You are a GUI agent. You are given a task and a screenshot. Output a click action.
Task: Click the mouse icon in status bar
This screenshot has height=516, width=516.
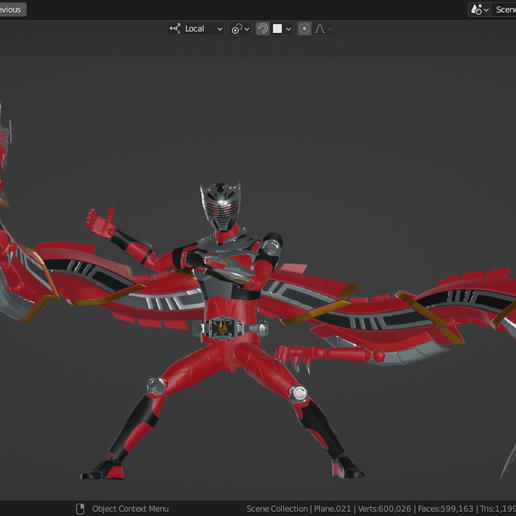click(x=80, y=509)
